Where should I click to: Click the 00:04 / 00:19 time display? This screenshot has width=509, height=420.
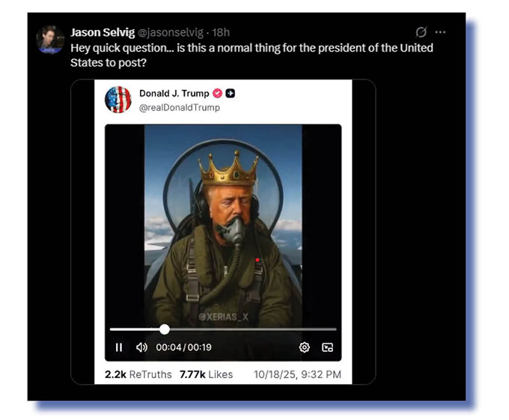(183, 347)
